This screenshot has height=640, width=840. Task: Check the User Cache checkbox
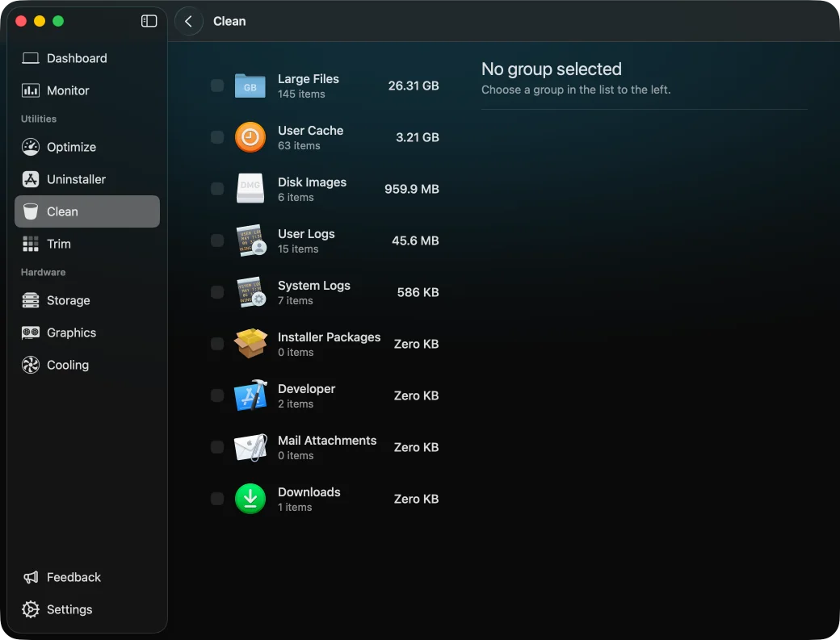coord(217,137)
